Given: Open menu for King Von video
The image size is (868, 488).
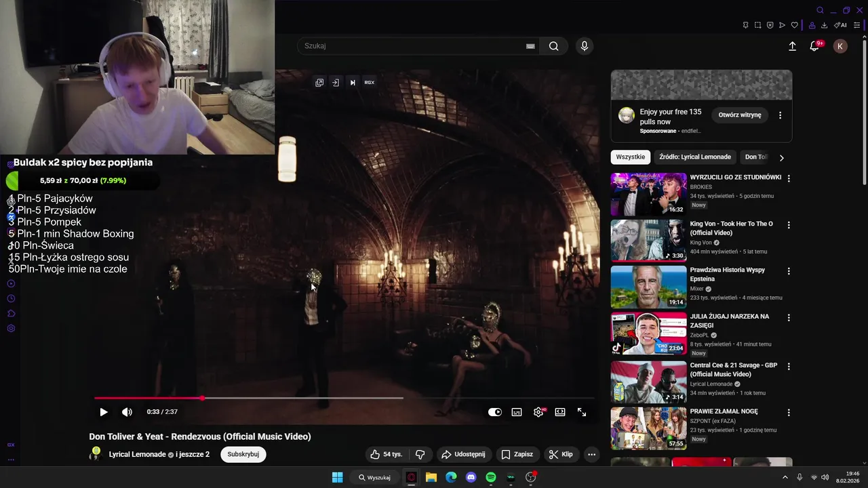Looking at the screenshot, I should [x=788, y=224].
